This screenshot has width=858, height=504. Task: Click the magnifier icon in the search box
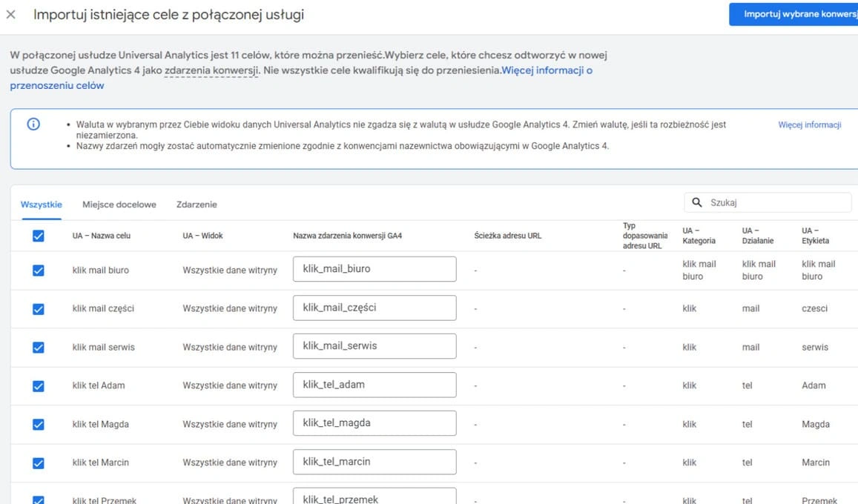click(x=697, y=202)
